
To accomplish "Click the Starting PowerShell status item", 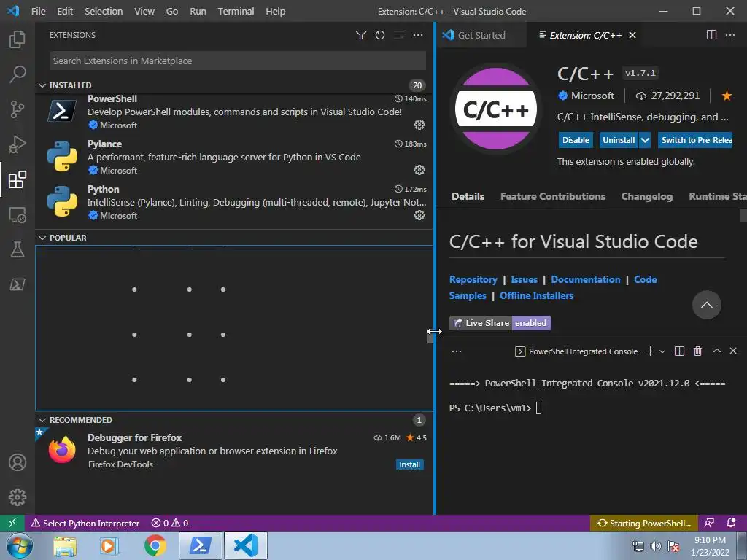I will click(x=644, y=523).
